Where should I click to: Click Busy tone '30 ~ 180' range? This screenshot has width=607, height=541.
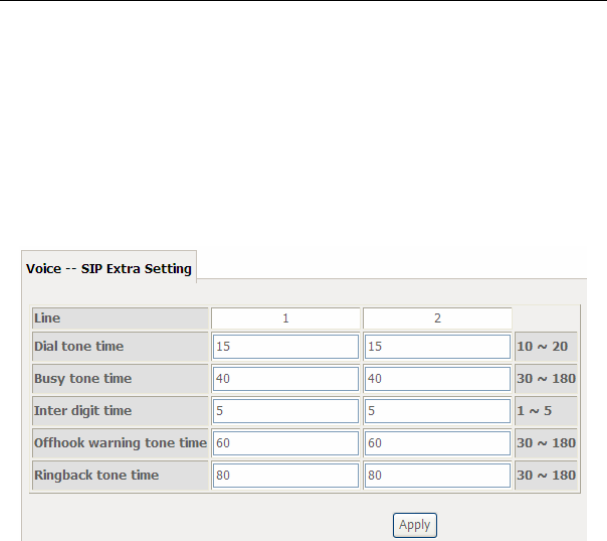(546, 378)
